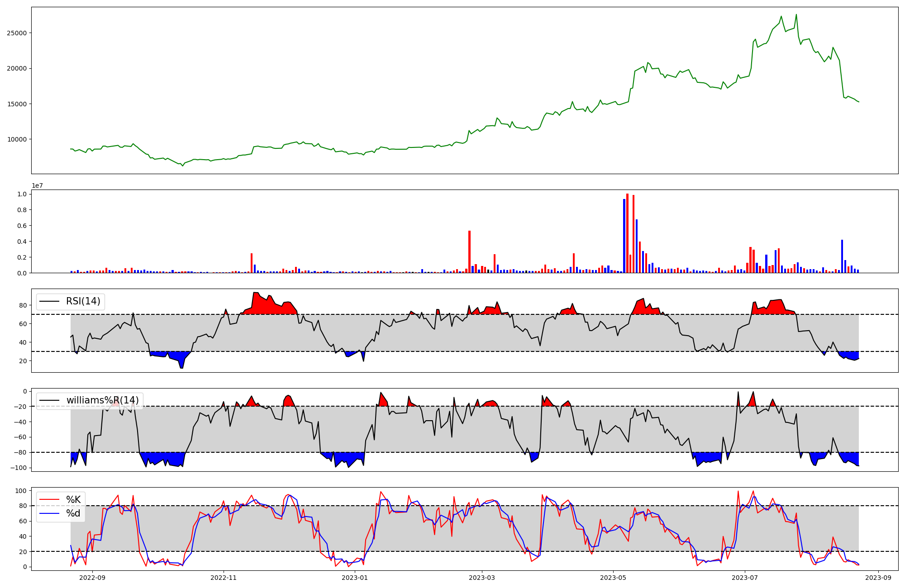
Task: Click the %d legend text
Action: tap(73, 513)
